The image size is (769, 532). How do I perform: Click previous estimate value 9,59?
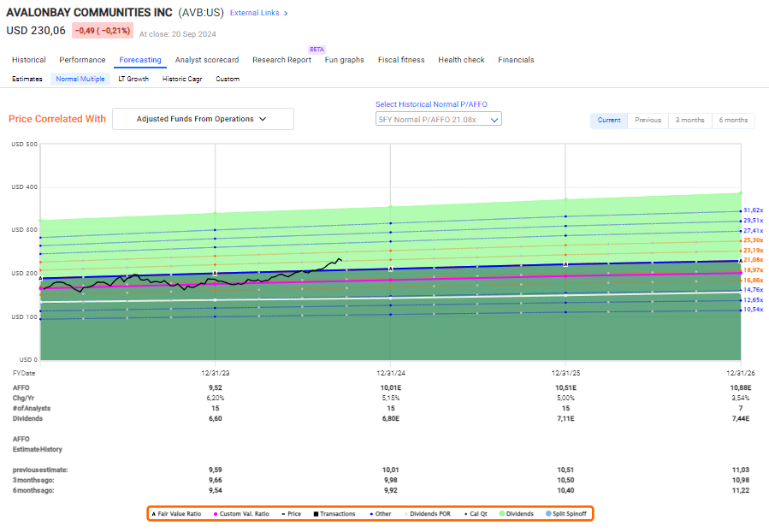pos(216,470)
